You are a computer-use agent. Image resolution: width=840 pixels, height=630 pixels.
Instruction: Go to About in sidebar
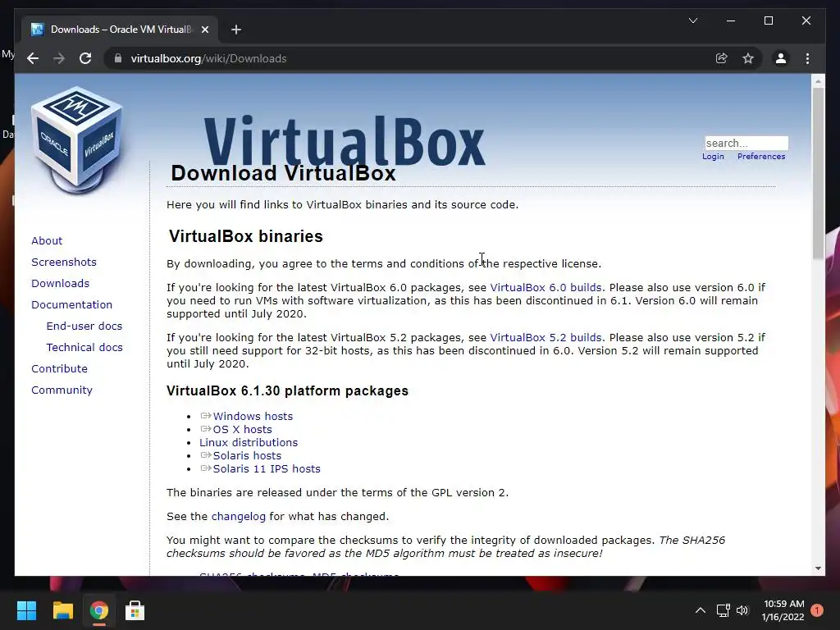coord(47,240)
